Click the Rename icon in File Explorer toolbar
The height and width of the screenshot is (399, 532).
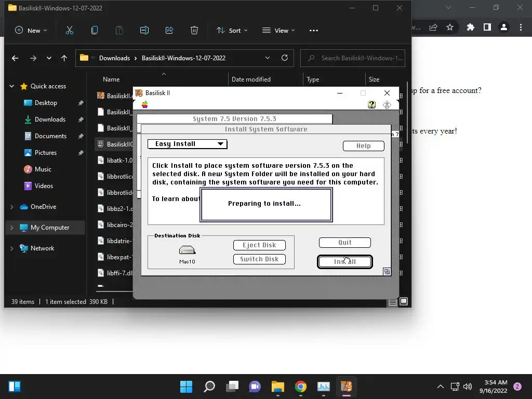point(144,31)
